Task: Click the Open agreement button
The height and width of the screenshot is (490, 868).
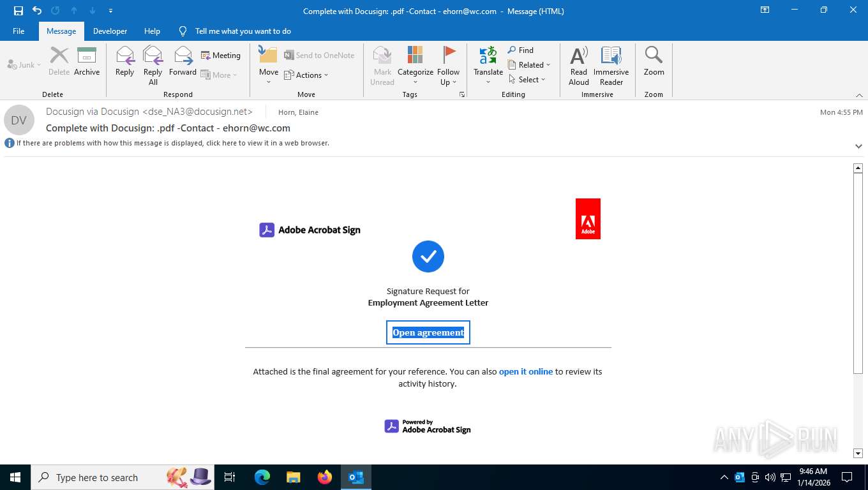Action: (x=428, y=332)
